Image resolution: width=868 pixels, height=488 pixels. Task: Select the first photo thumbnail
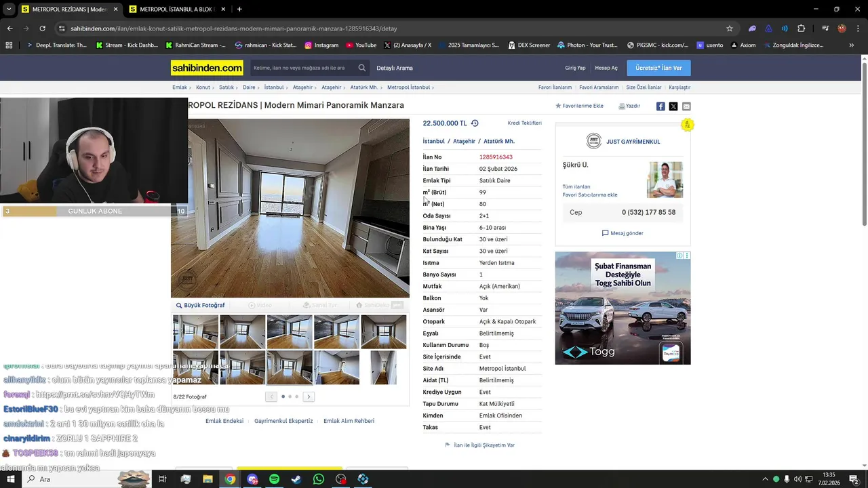coord(196,331)
